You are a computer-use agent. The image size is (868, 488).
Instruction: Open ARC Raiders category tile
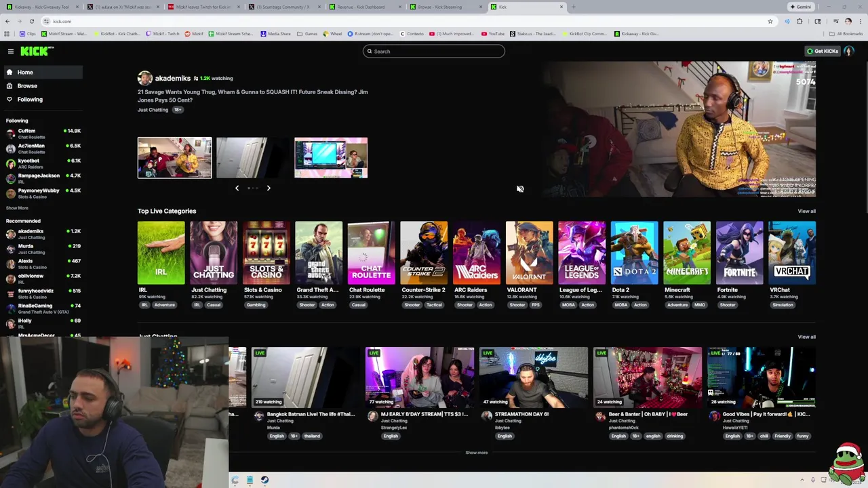coord(476,253)
